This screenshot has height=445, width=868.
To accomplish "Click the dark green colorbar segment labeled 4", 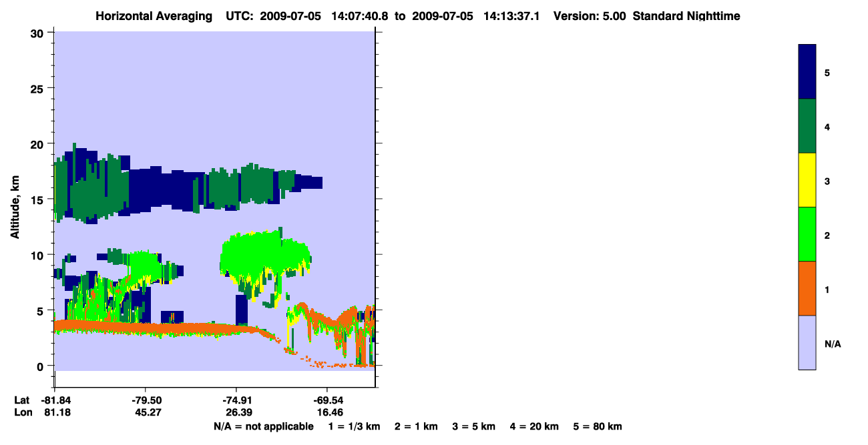I will (807, 126).
